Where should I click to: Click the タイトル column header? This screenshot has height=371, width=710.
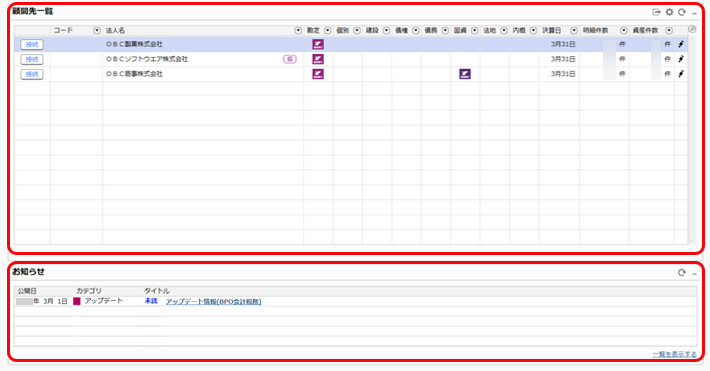157,291
